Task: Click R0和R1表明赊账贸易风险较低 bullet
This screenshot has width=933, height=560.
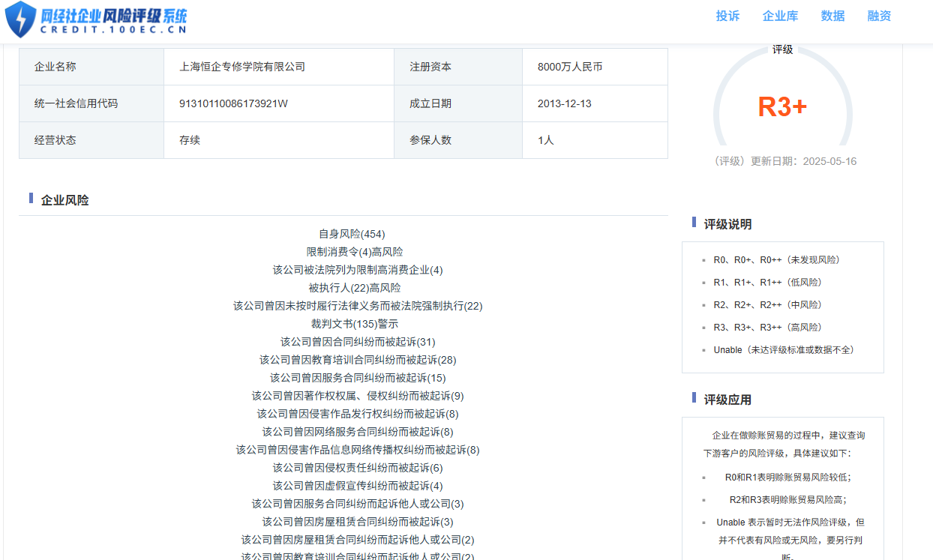Action: [x=788, y=478]
